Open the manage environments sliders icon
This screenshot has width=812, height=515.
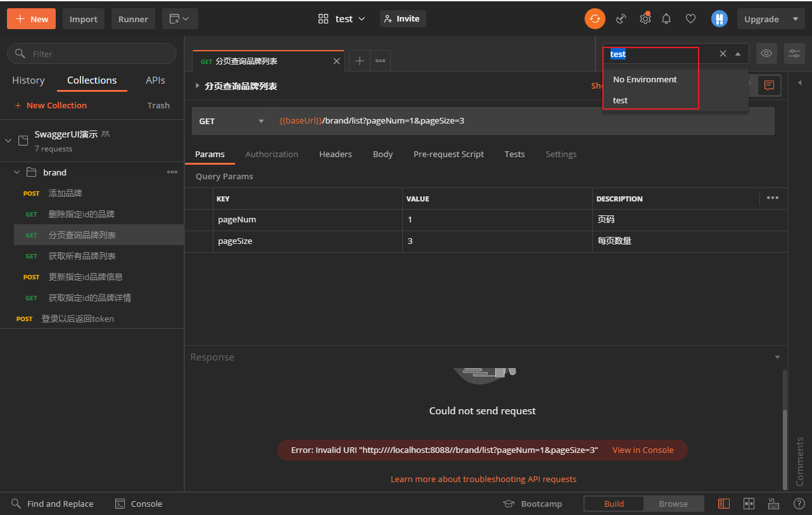click(x=794, y=54)
